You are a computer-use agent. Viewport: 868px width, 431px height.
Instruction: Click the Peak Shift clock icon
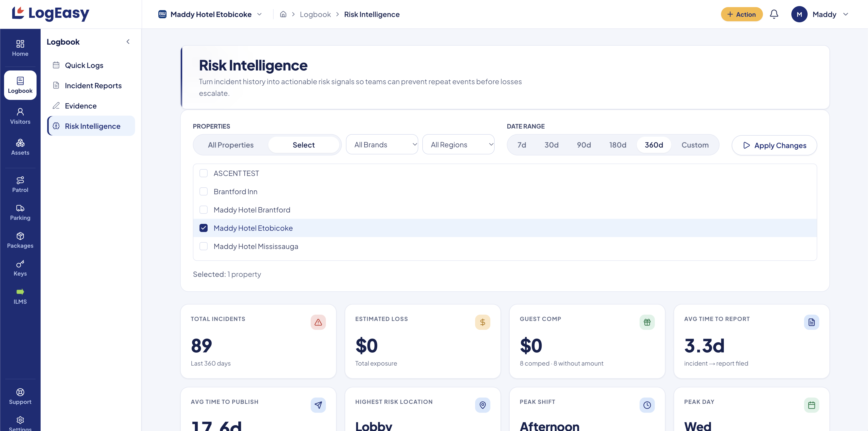click(647, 405)
